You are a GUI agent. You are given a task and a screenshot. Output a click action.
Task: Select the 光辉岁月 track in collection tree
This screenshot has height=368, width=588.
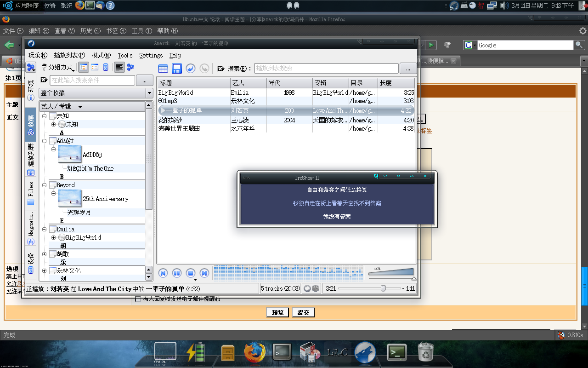click(79, 213)
